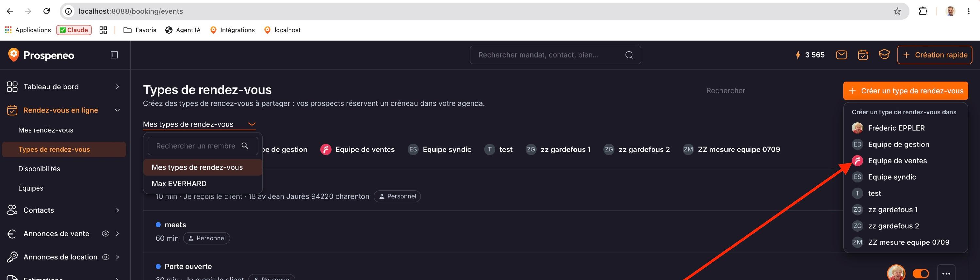The width and height of the screenshot is (980, 280).
Task: Choose Max EVERHARD in member list
Action: tap(203, 183)
